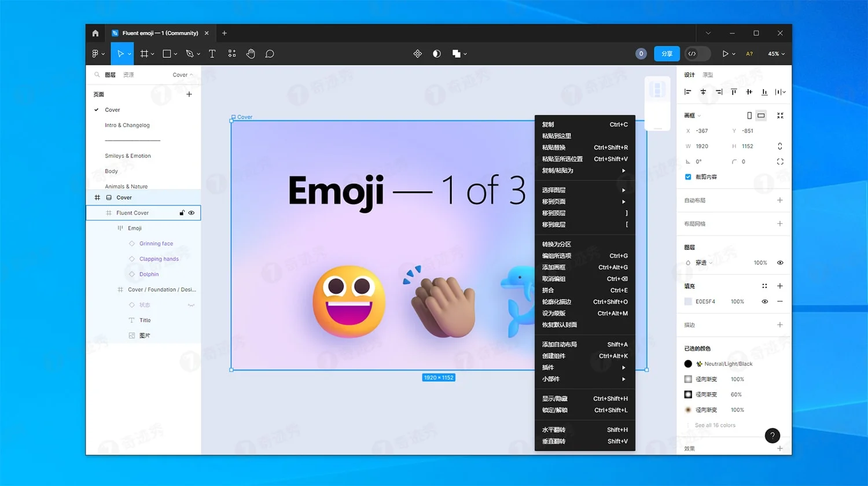Viewport: 868px width, 486px height.
Task: Select the Pen tool
Action: 189,54
